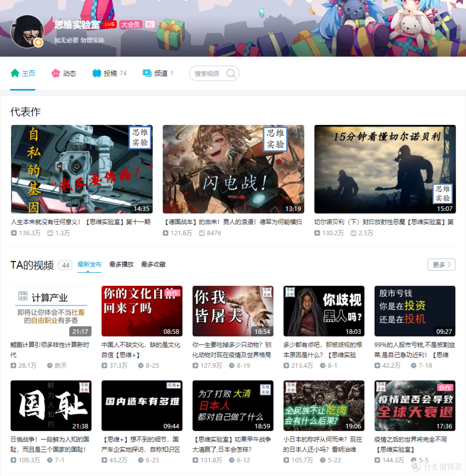This screenshot has height=476, width=466.
Task: Open the 15分钟看懂切尔诺贝利 thumbnail
Action: (385, 169)
